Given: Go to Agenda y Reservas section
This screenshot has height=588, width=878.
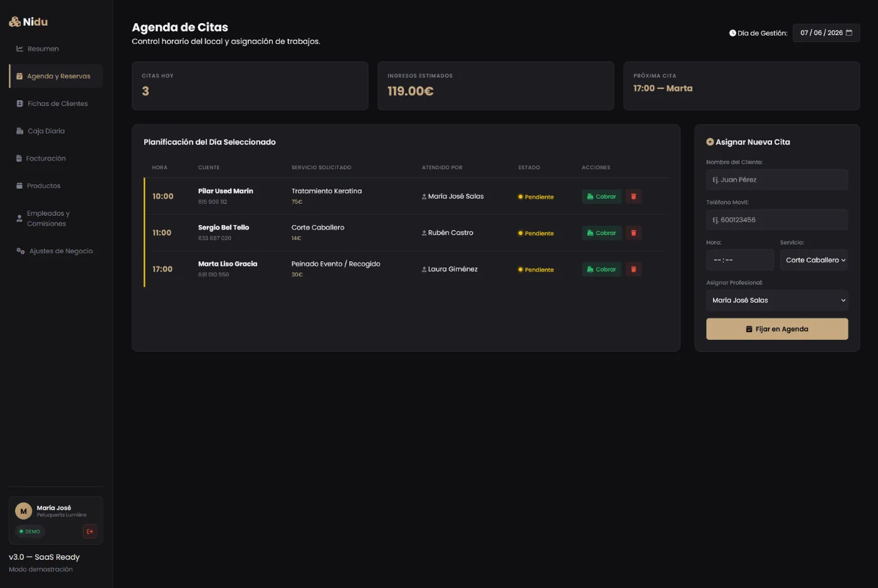Looking at the screenshot, I should tap(56, 76).
